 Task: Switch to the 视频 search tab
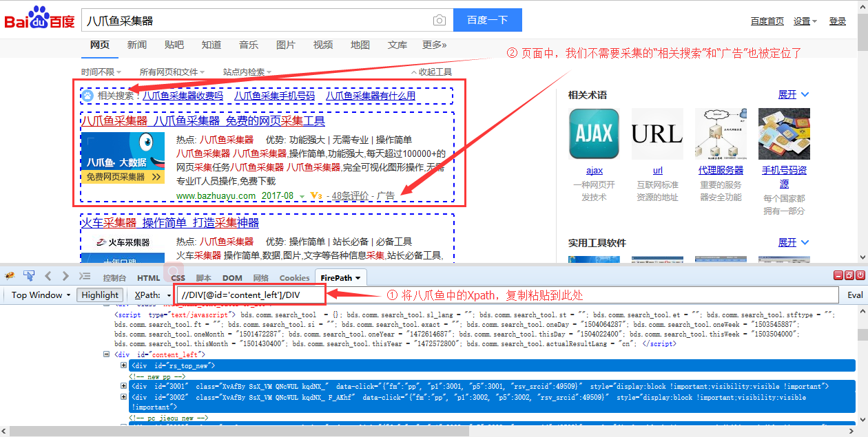(323, 45)
